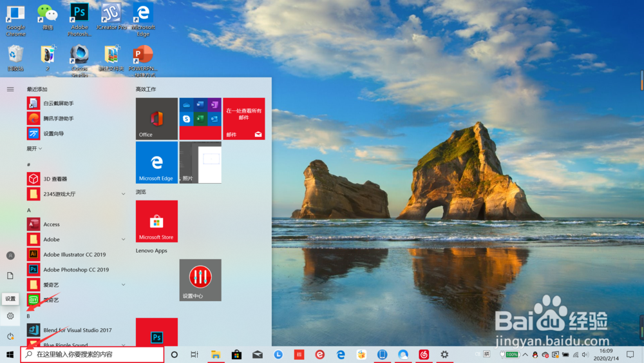Click the 高效工作 tile group header

(x=146, y=89)
